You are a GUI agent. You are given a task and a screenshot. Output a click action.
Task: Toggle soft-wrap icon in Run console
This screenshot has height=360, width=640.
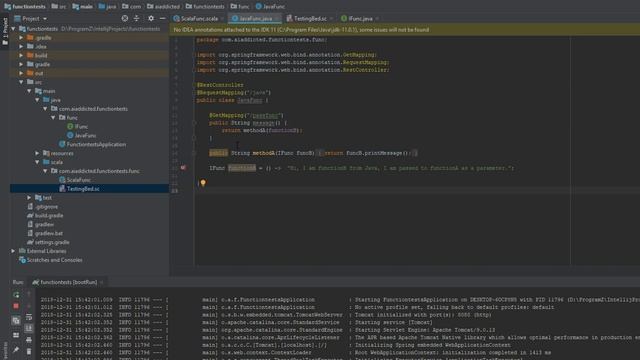tap(29, 317)
